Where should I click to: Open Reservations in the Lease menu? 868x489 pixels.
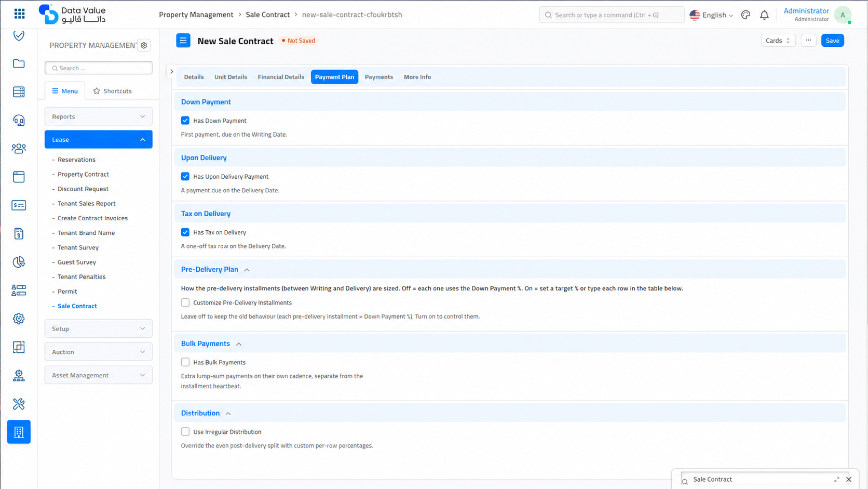click(76, 160)
